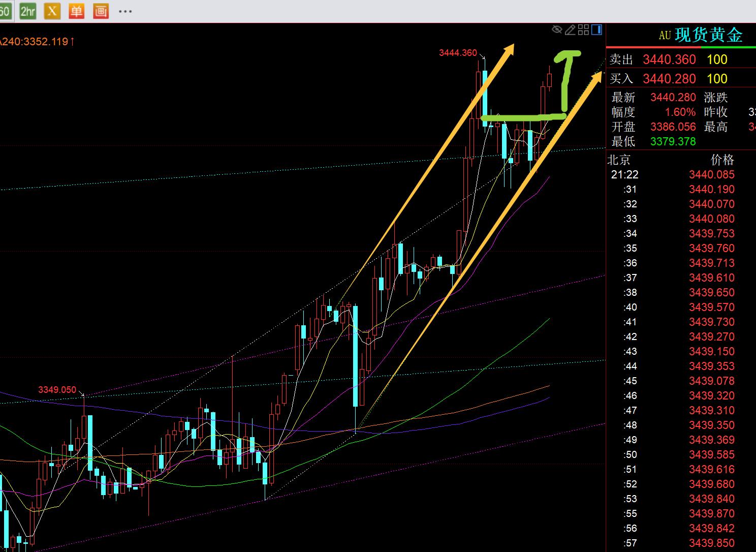Select the pencil edit icon on chart
The height and width of the screenshot is (552, 756).
click(x=570, y=30)
